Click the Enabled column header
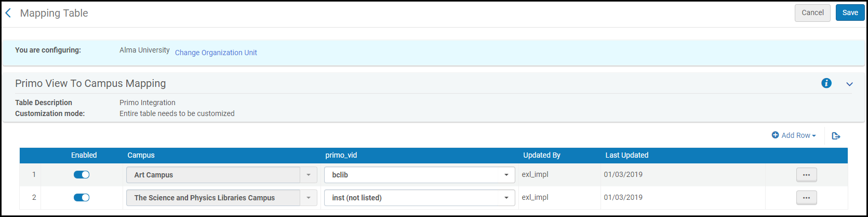 (x=84, y=155)
